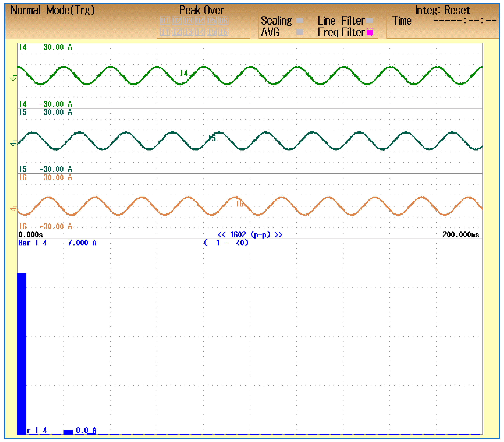Click the I5 peak over indicator
This screenshot has width=504, height=442.
tap(212, 32)
